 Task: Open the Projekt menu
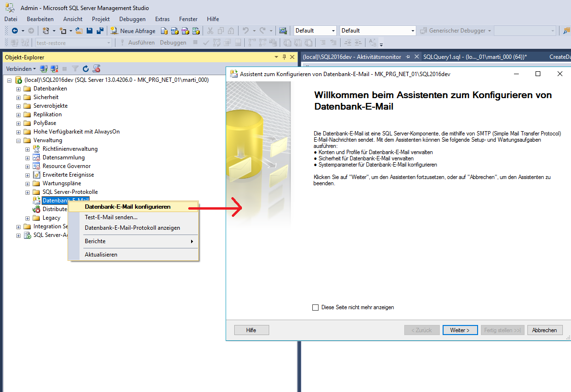[101, 19]
